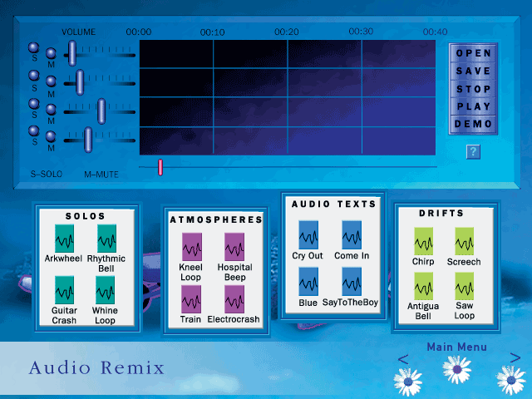Viewport: 532px width, 399px height.
Task: Choose the Kneel Loop atmosphere sample
Action: 191,247
